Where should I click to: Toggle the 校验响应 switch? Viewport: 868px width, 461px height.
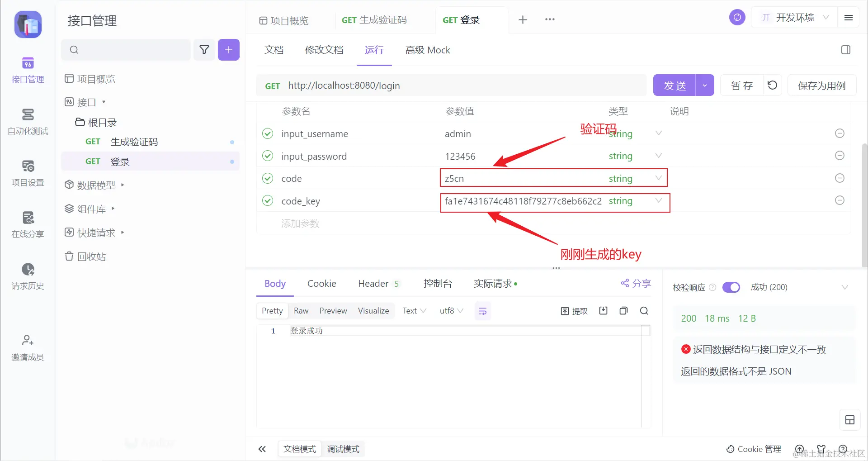(x=731, y=287)
